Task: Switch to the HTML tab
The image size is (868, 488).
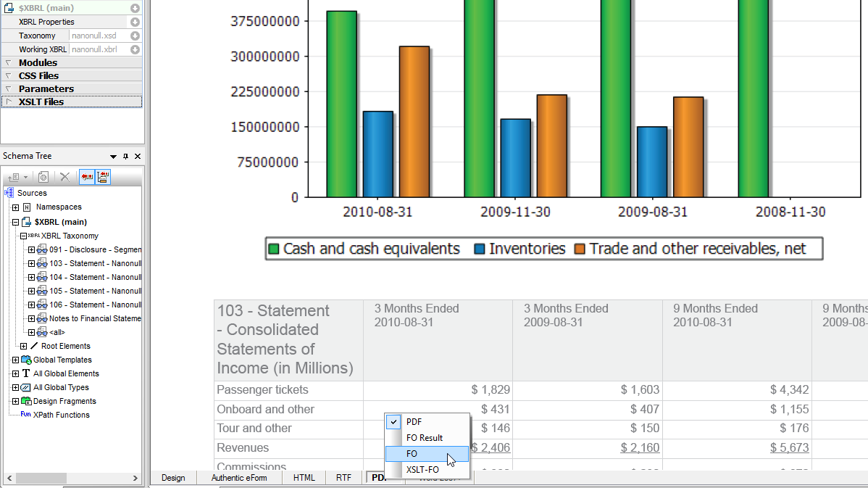Action: [304, 477]
